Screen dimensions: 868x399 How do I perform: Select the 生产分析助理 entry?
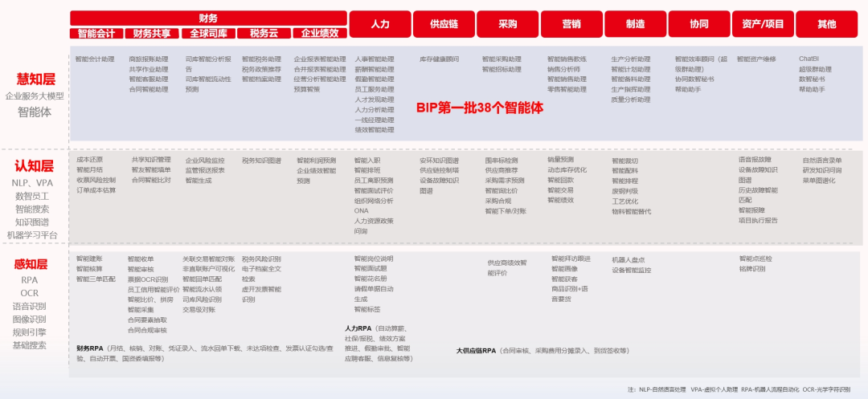tap(631, 59)
